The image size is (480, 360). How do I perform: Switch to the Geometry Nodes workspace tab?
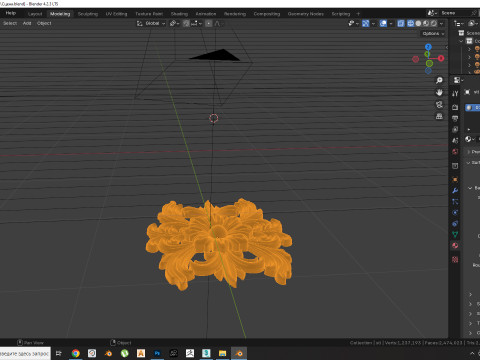[306, 14]
